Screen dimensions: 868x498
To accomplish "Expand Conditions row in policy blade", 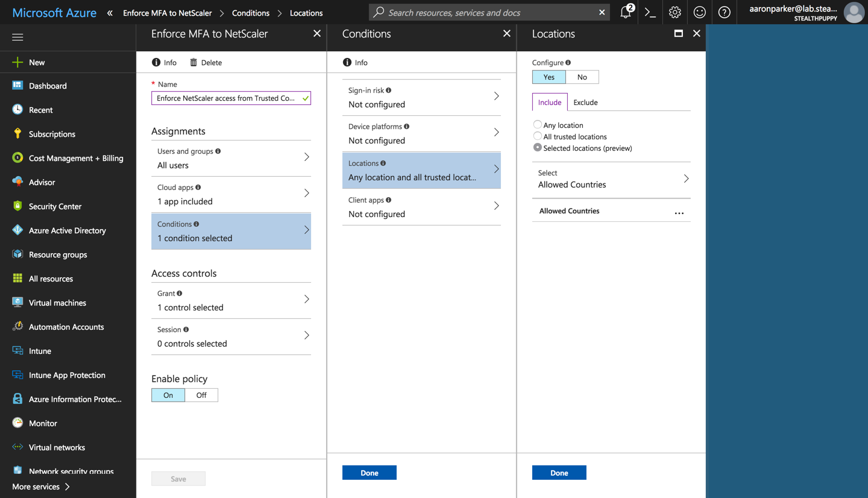I will pyautogui.click(x=231, y=231).
